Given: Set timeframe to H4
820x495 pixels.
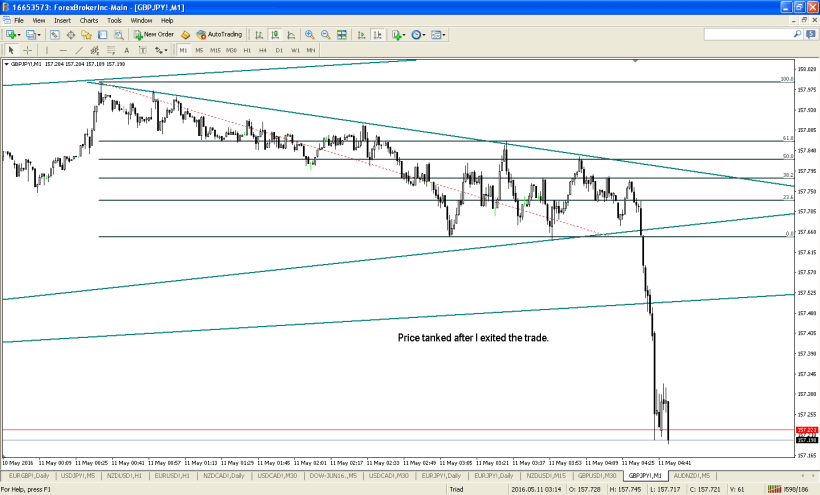Looking at the screenshot, I should click(263, 50).
